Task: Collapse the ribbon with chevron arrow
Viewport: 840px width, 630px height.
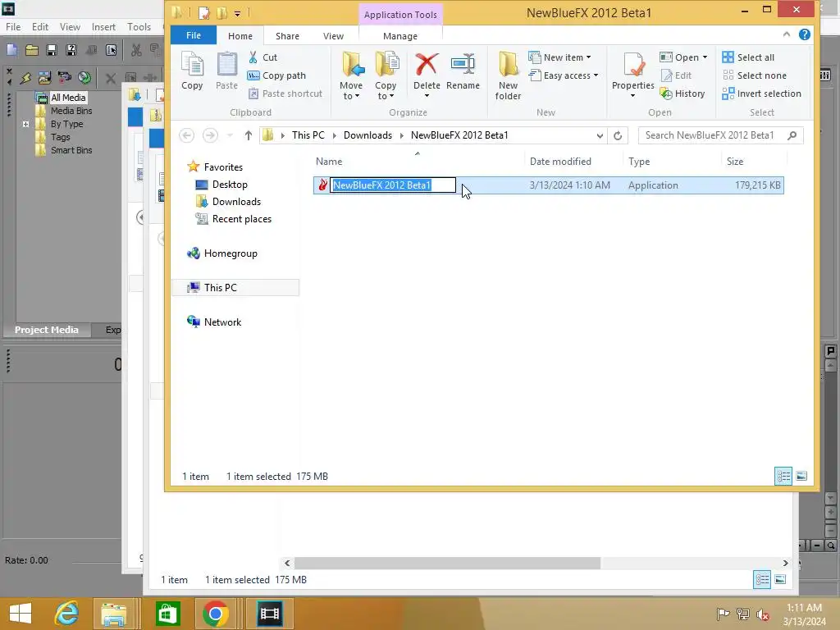Action: pos(787,34)
